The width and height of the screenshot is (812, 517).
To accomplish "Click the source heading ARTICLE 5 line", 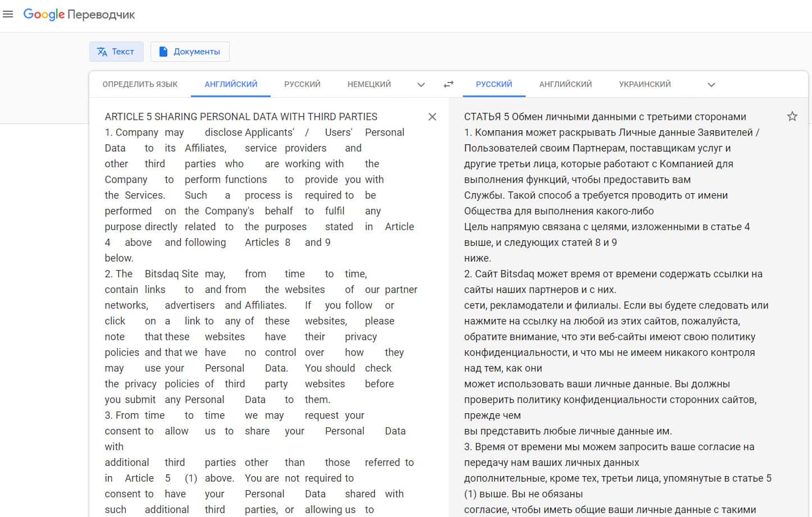I will (241, 117).
